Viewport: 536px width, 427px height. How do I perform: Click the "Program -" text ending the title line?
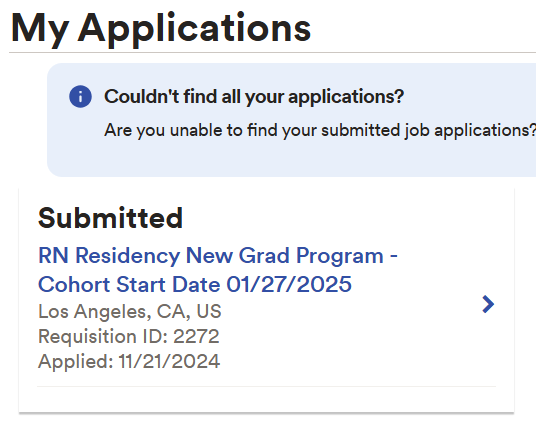pyautogui.click(x=347, y=256)
